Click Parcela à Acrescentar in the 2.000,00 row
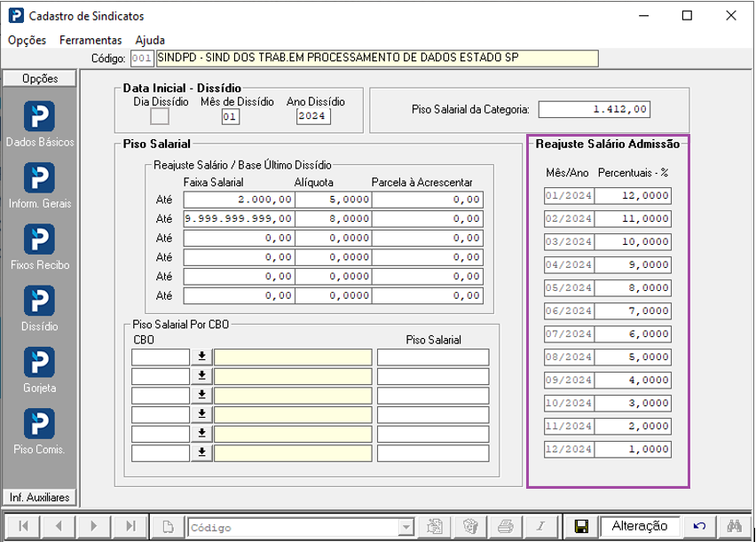756x542 pixels. click(x=428, y=200)
